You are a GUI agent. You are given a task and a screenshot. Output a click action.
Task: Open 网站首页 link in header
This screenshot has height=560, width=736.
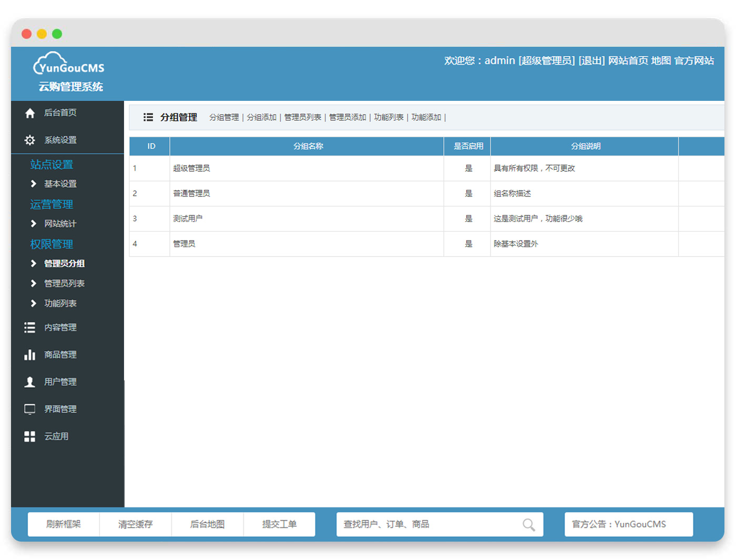coord(628,61)
